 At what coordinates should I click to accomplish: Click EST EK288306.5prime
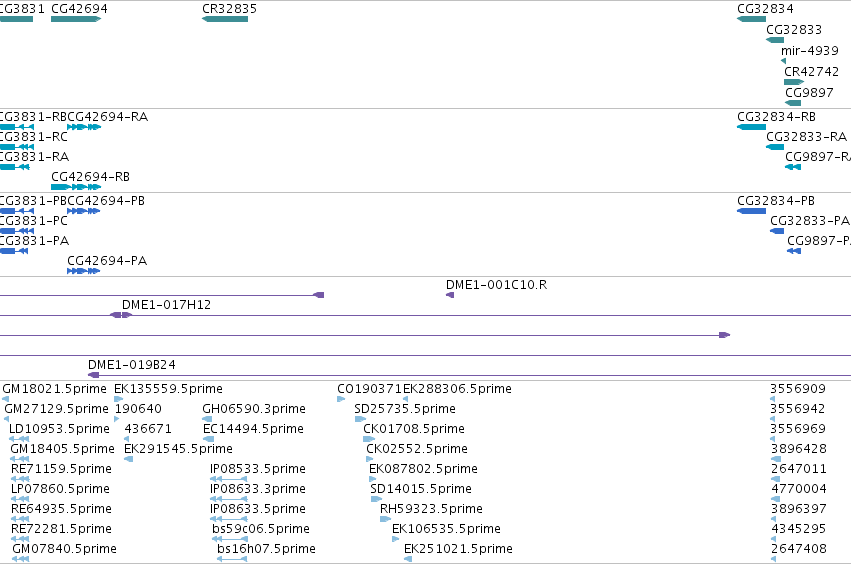coord(457,389)
